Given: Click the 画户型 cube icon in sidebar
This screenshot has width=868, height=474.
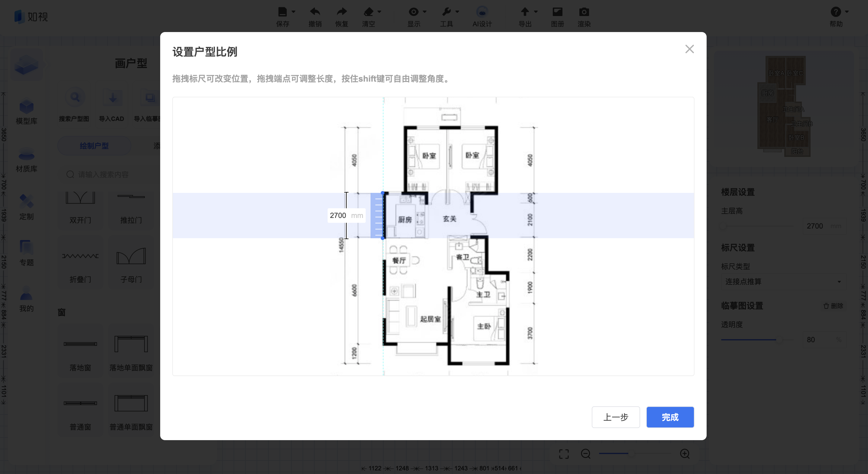Looking at the screenshot, I should pyautogui.click(x=26, y=64).
